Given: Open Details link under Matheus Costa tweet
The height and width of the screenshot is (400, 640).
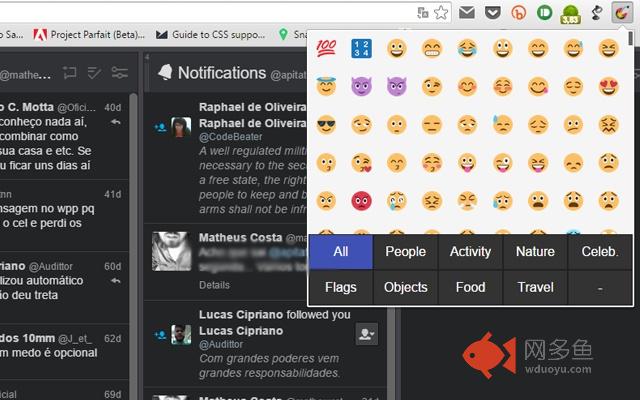Looking at the screenshot, I should pos(214,285).
